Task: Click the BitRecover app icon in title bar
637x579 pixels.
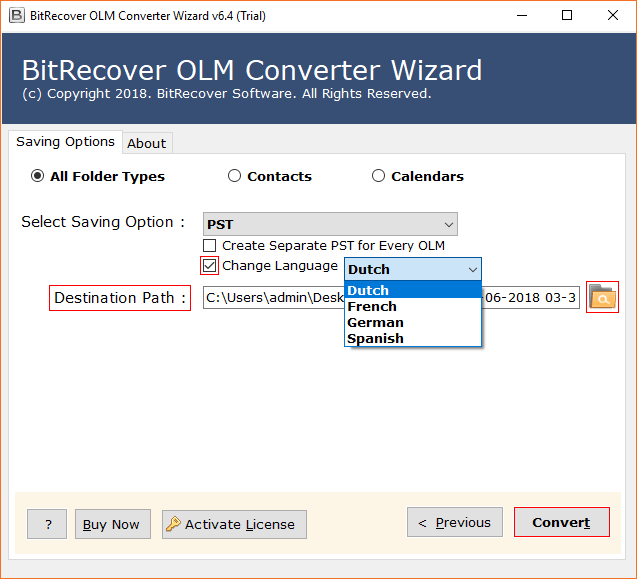Action: [x=17, y=15]
